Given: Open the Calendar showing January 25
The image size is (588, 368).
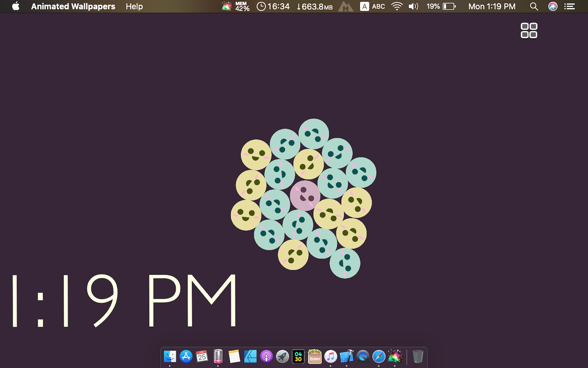Looking at the screenshot, I should (x=202, y=357).
